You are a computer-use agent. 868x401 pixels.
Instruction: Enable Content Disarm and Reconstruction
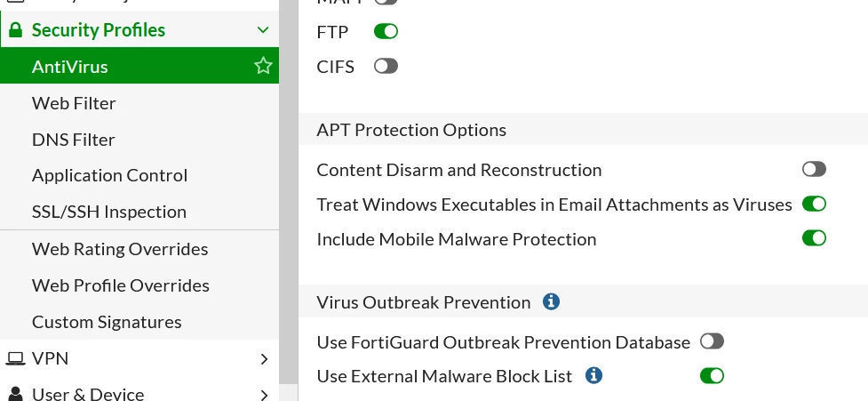(814, 169)
